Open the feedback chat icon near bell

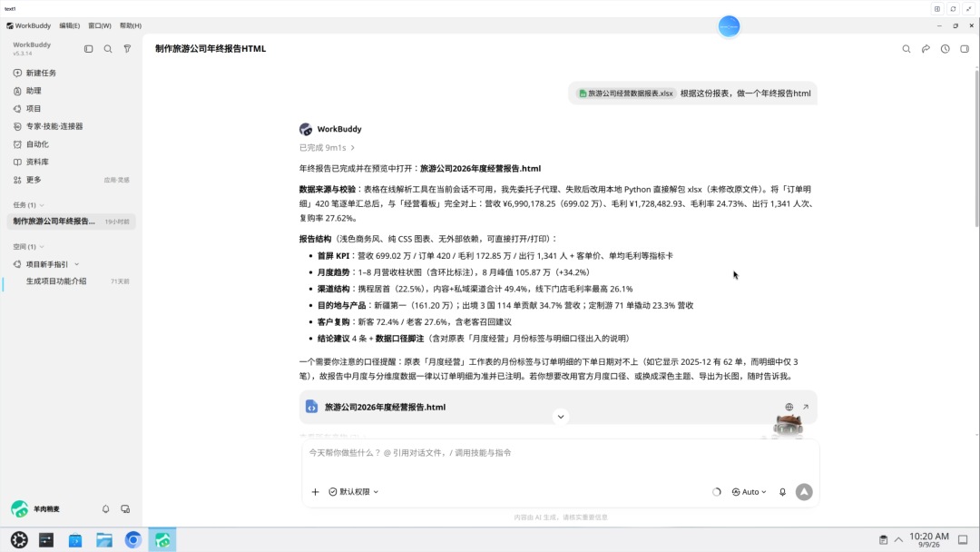tap(125, 508)
